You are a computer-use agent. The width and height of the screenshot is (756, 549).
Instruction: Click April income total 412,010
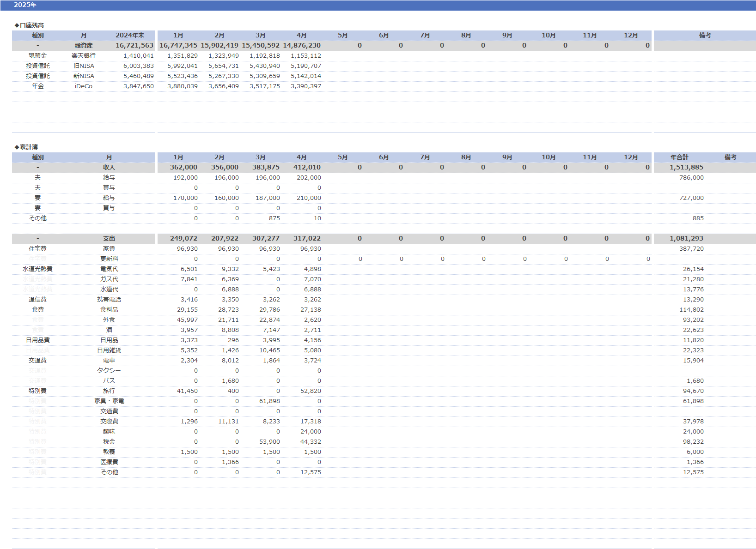(x=307, y=168)
